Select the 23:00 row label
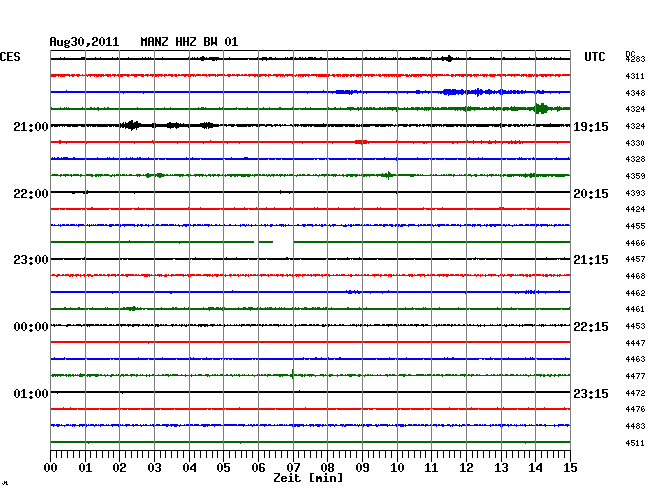Viewport: 650px width, 494px height. coord(30,260)
